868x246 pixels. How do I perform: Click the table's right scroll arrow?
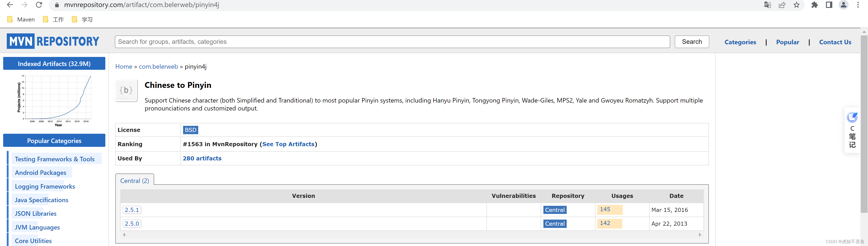[x=700, y=235]
